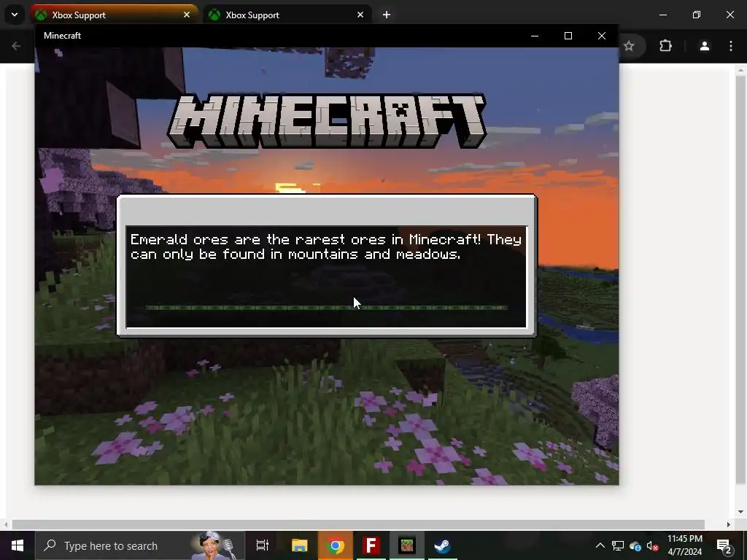
Task: Open the clock showing 11:45 PM
Action: click(x=684, y=545)
